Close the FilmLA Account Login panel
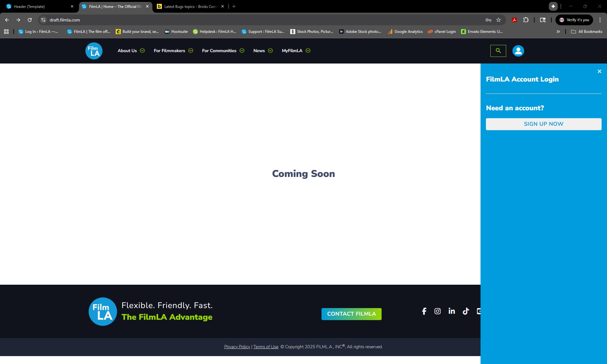Viewport: 607px width, 364px height. click(x=599, y=71)
